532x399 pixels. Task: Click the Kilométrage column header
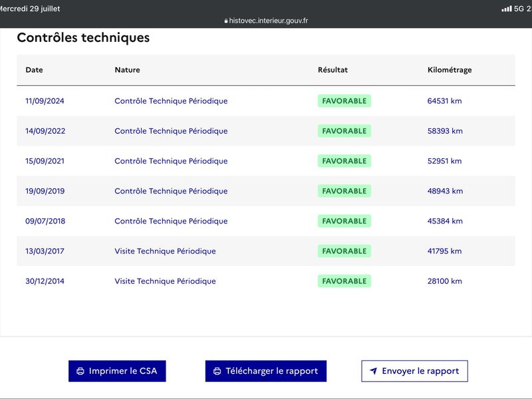450,70
